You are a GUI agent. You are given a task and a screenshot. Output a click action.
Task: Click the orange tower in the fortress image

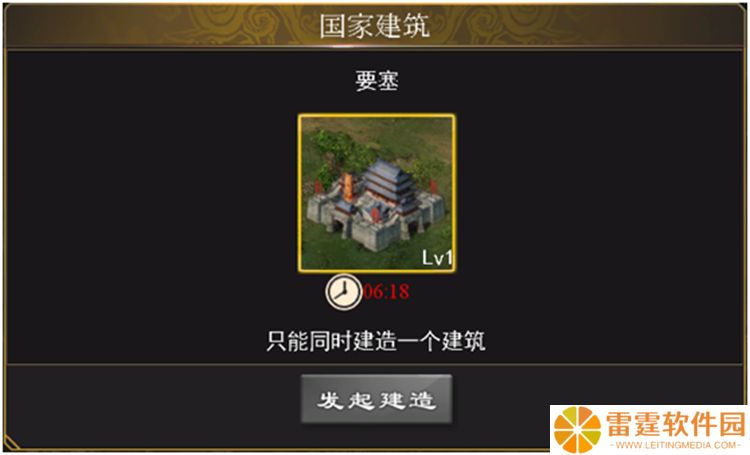click(x=347, y=187)
